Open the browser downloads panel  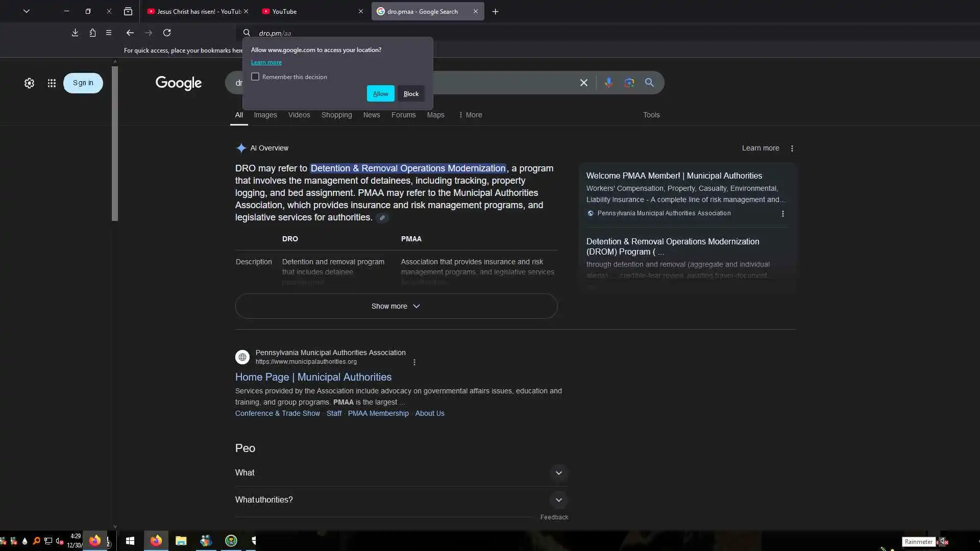tap(75, 33)
